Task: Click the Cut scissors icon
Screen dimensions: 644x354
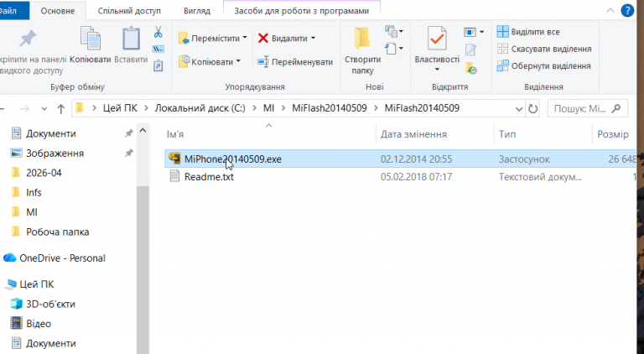Action: [158, 32]
